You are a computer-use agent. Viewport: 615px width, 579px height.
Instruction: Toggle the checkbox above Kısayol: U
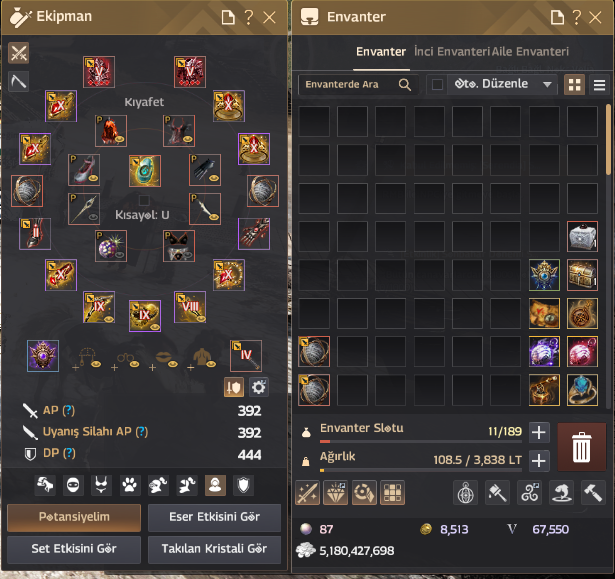(x=144, y=200)
